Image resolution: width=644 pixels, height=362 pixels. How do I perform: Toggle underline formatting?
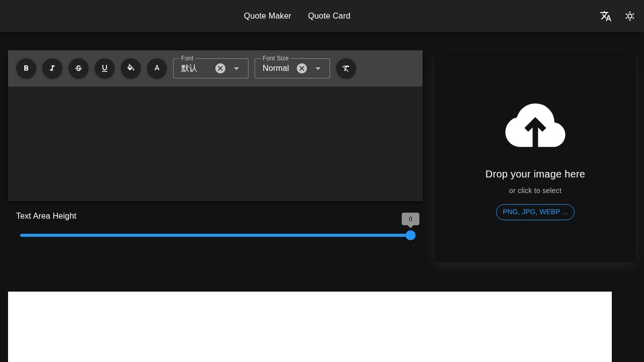[105, 68]
